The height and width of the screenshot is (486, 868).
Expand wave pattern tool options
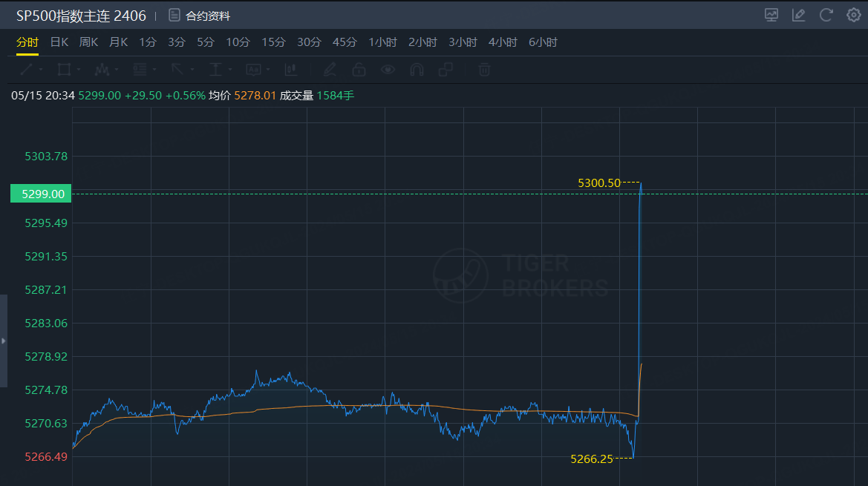pos(117,70)
